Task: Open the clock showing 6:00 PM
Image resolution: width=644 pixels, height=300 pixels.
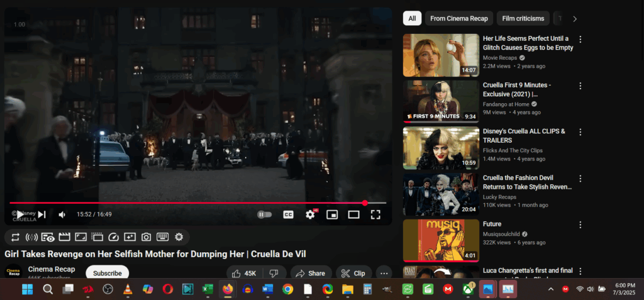Action: (x=626, y=289)
